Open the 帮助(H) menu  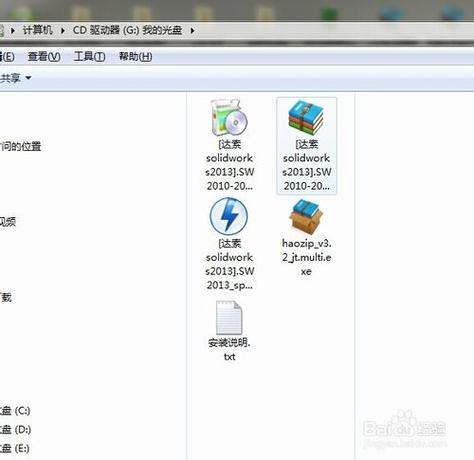[x=136, y=56]
